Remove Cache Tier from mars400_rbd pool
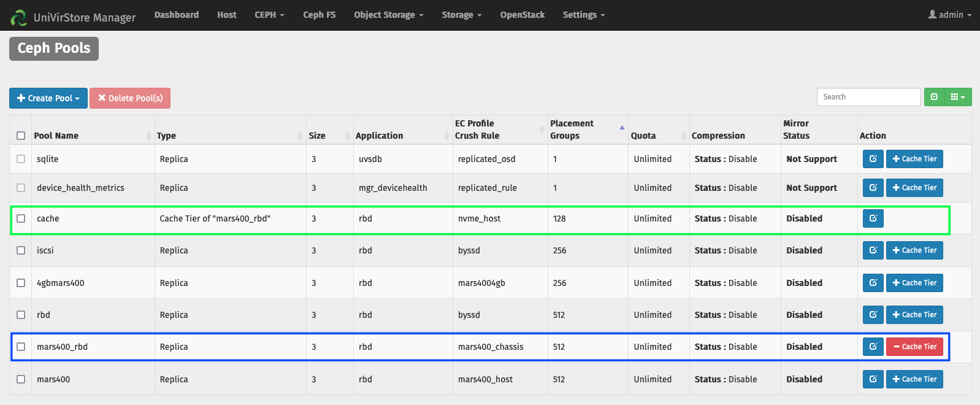980x405 pixels. [914, 347]
